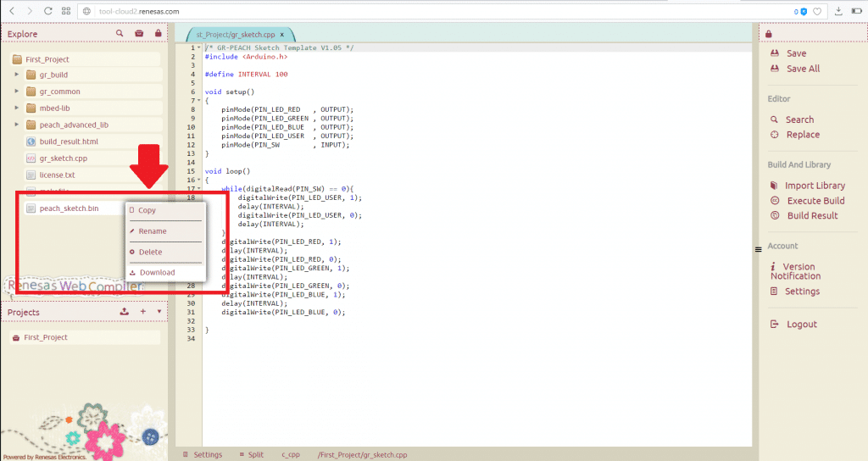Close the gr_sketch.cpp editor tab

pyautogui.click(x=281, y=34)
